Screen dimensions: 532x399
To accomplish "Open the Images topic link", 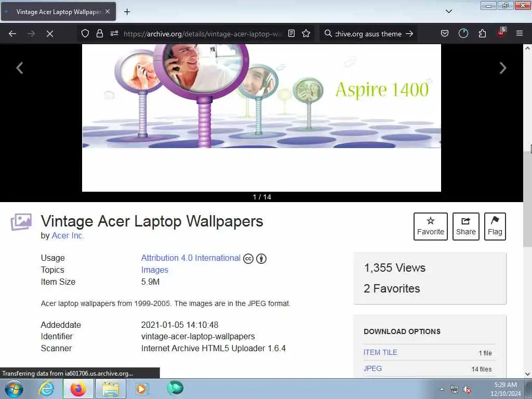I will [x=155, y=270].
